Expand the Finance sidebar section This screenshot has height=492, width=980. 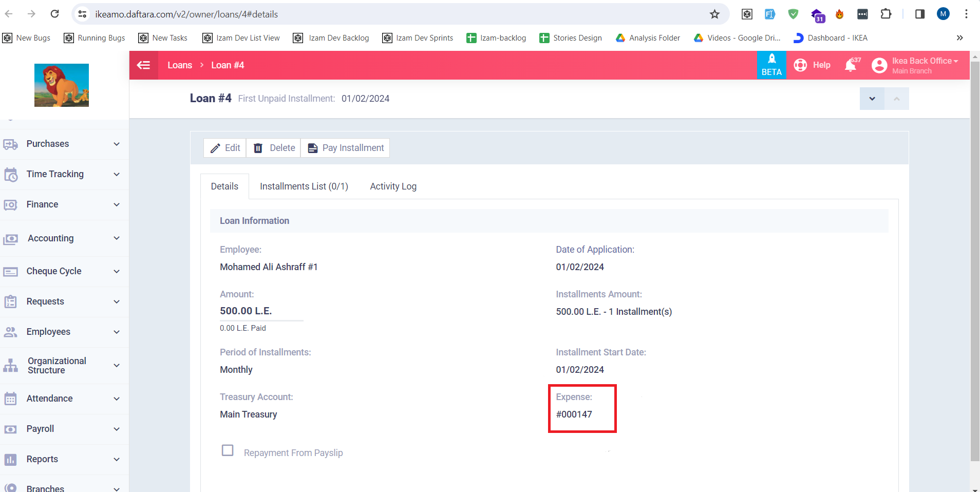coord(62,204)
